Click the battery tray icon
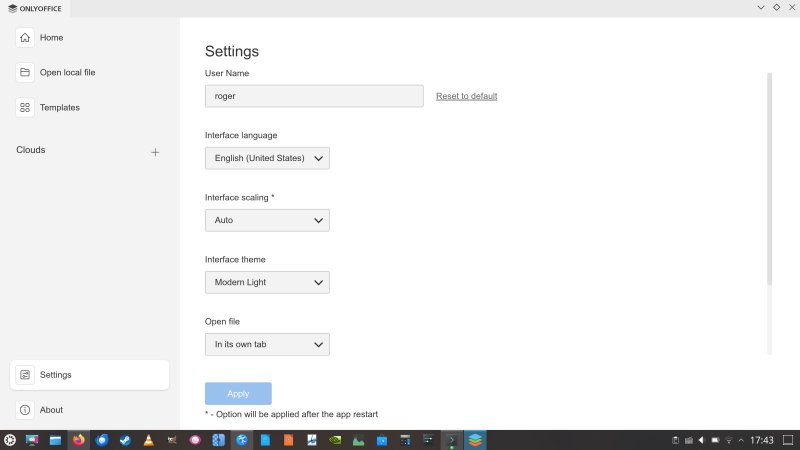Screen dimensions: 800x450 [x=715, y=440]
